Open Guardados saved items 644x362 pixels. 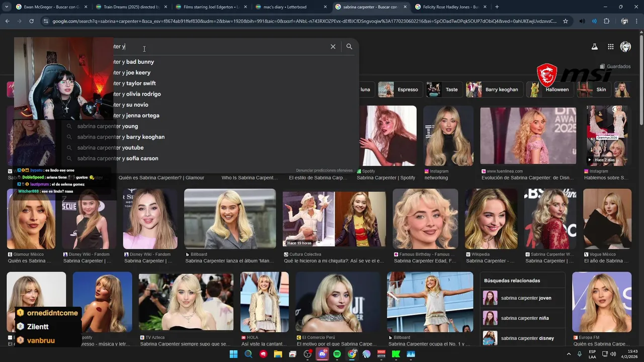pyautogui.click(x=615, y=66)
